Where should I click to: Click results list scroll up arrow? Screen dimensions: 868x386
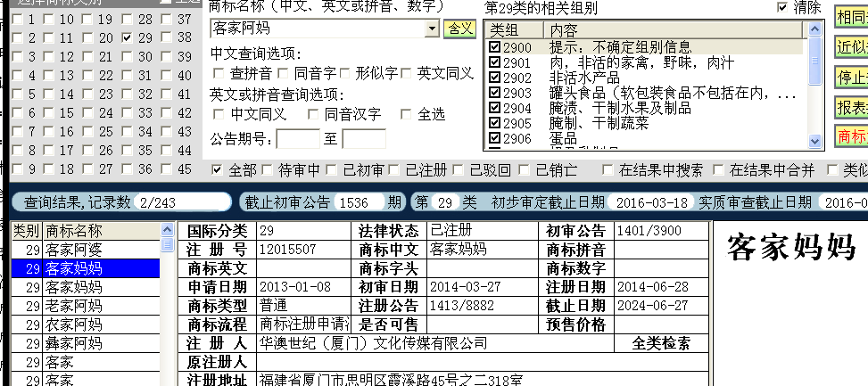(x=167, y=229)
